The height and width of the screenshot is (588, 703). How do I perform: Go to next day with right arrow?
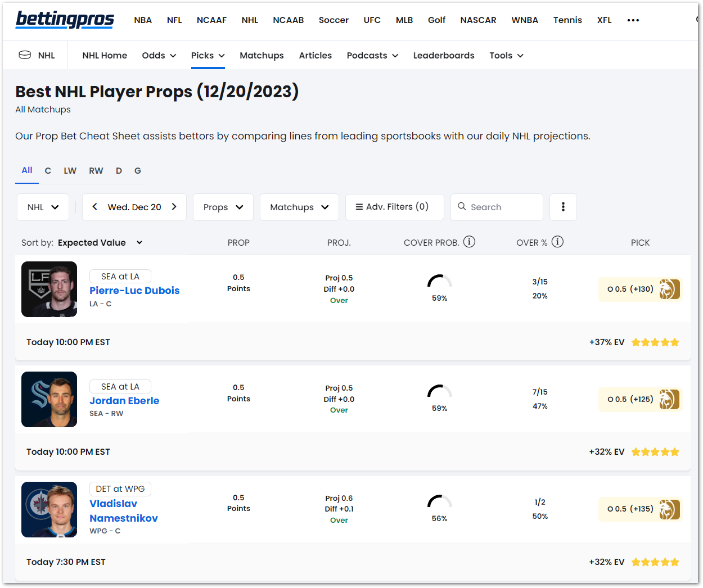[x=174, y=207]
